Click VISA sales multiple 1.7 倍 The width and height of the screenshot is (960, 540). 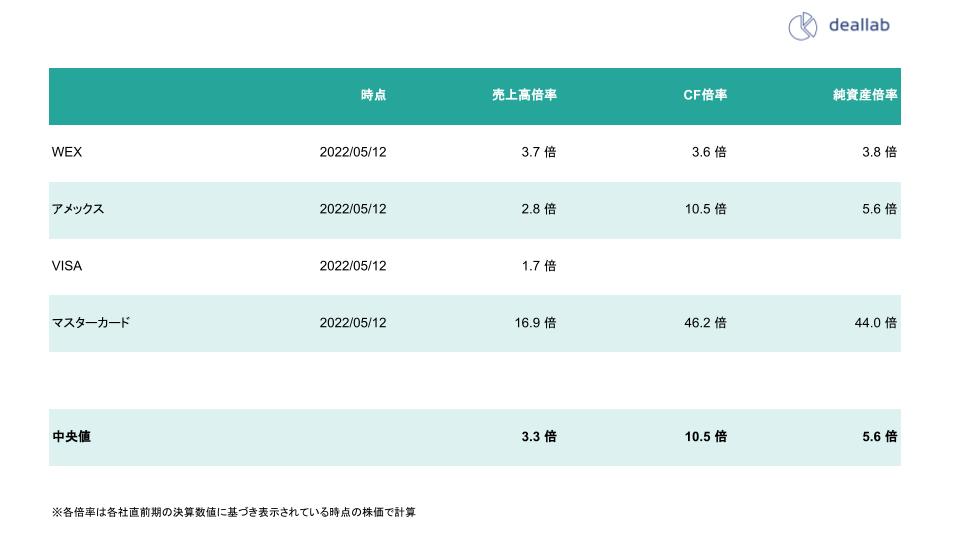pyautogui.click(x=539, y=266)
